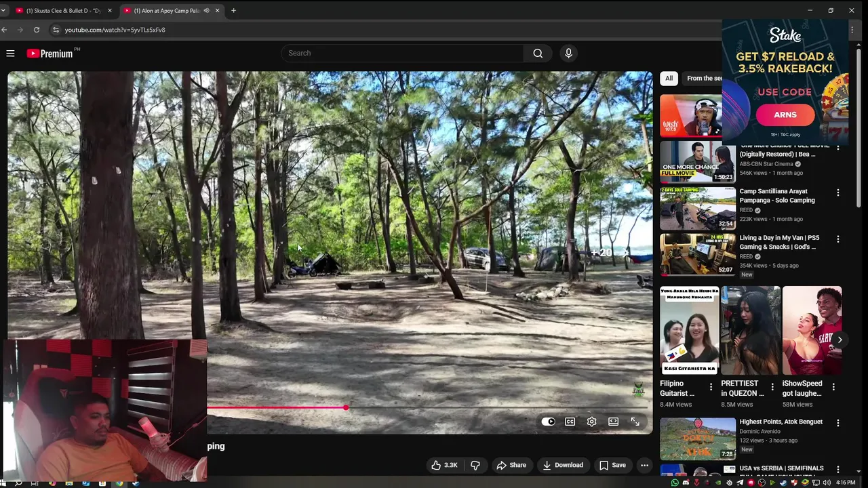Open options for iShowSpeed short
The height and width of the screenshot is (488, 868).
click(x=833, y=387)
